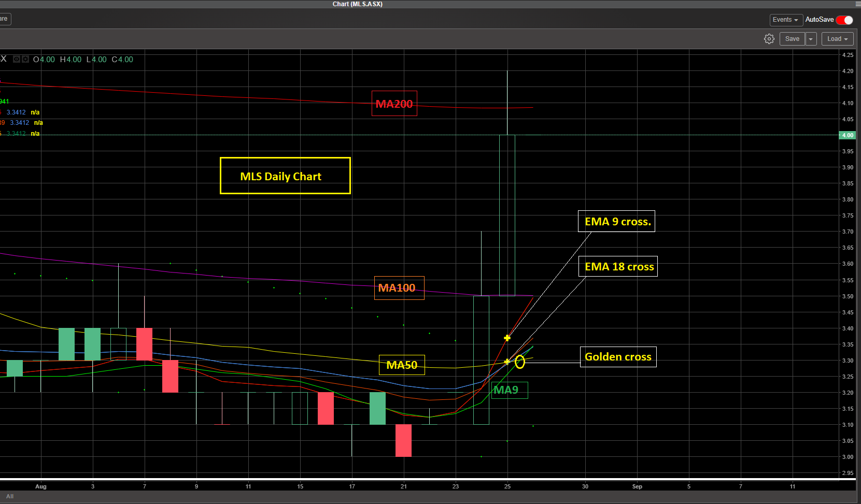861x504 pixels.
Task: Click the 4.20 price level on axis
Action: 848,71
